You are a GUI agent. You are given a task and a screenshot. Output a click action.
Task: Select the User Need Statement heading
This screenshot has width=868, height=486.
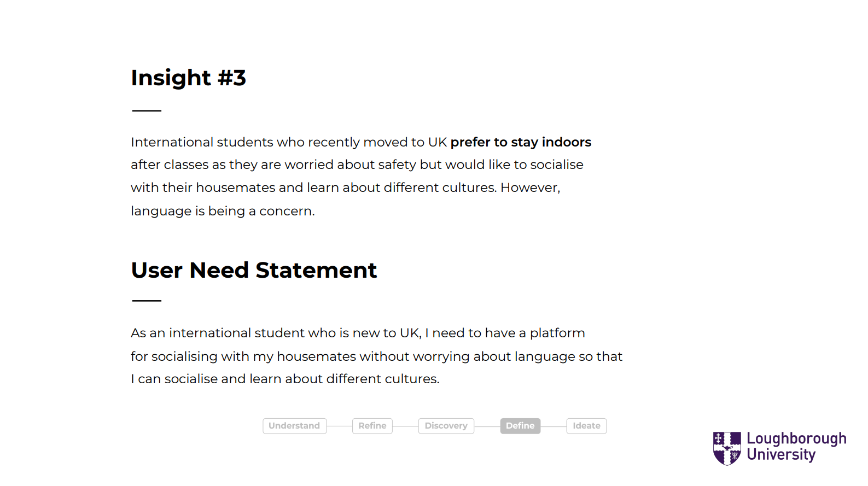[254, 270]
